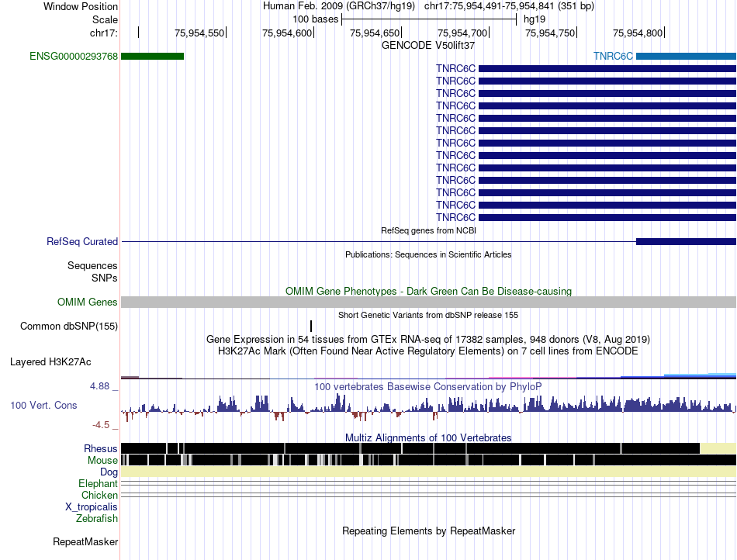Click the Dog alignment label

pyautogui.click(x=109, y=472)
